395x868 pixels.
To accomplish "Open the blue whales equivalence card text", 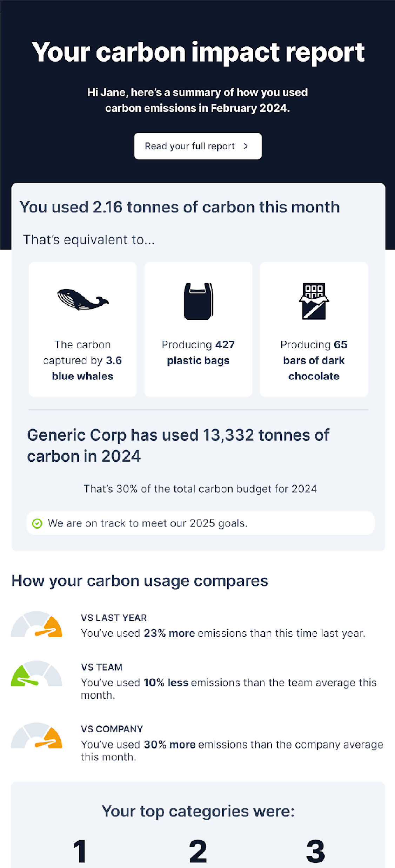I will point(82,360).
